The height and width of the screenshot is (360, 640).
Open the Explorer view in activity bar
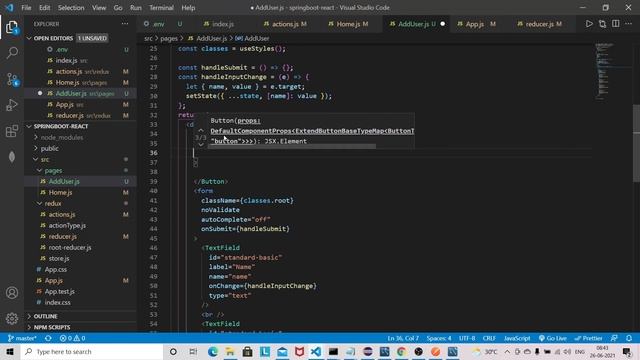(12, 27)
